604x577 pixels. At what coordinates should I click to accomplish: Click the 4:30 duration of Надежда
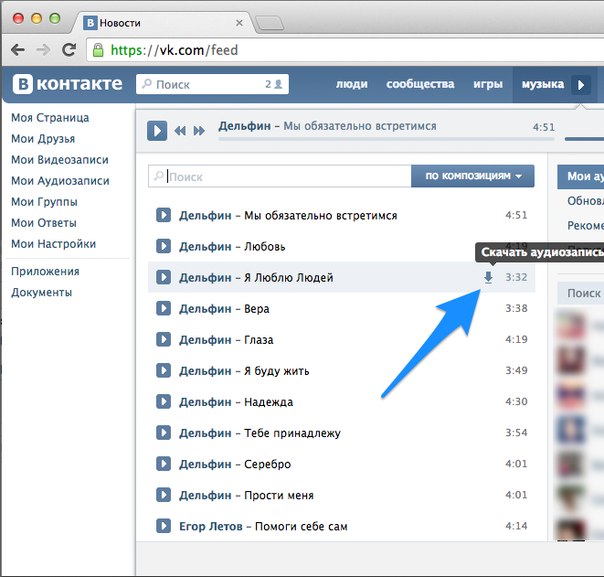coord(516,401)
